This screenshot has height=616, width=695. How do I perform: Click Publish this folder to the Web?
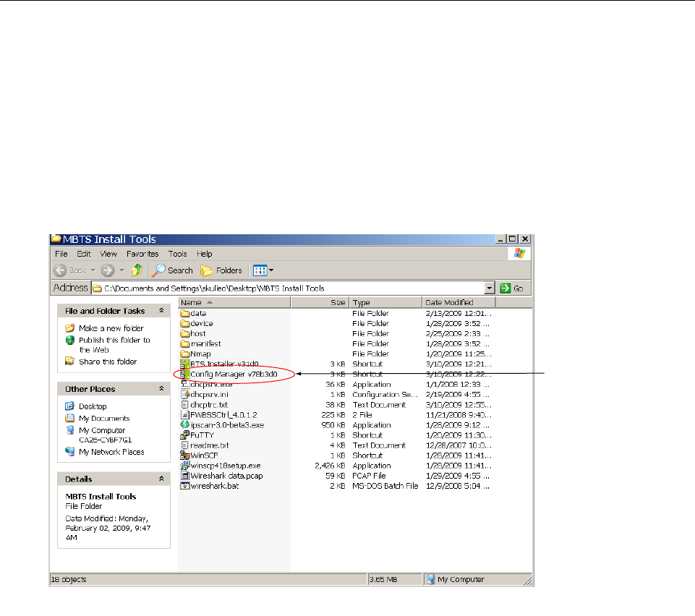pyautogui.click(x=114, y=345)
